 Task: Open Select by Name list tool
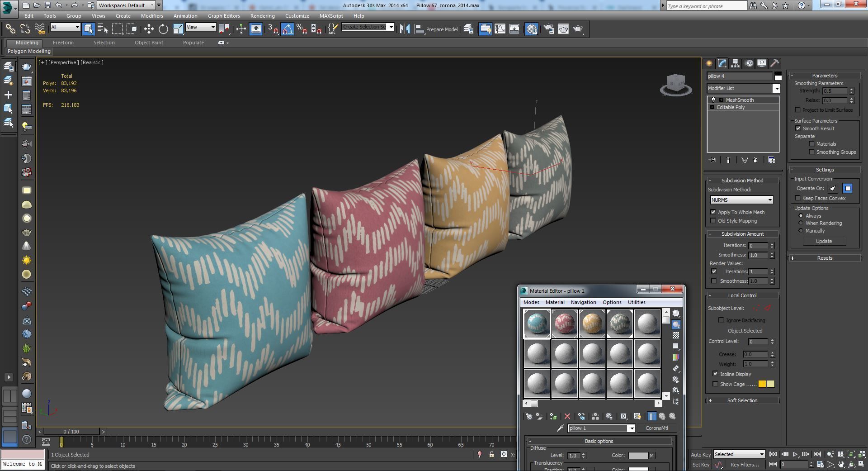[103, 29]
